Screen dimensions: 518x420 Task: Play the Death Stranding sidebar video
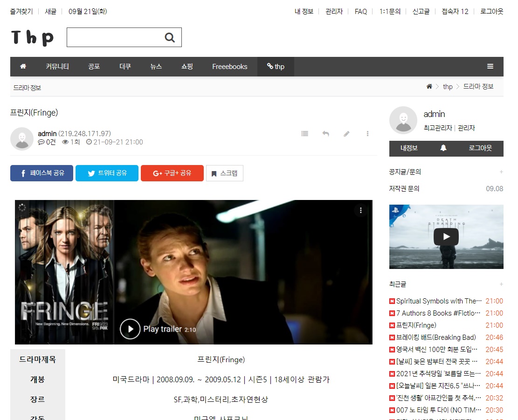click(446, 237)
